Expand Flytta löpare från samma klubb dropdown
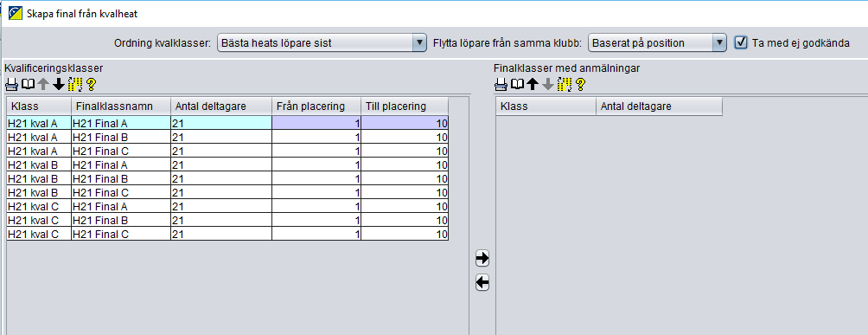Image resolution: width=868 pixels, height=335 pixels. 657,42
